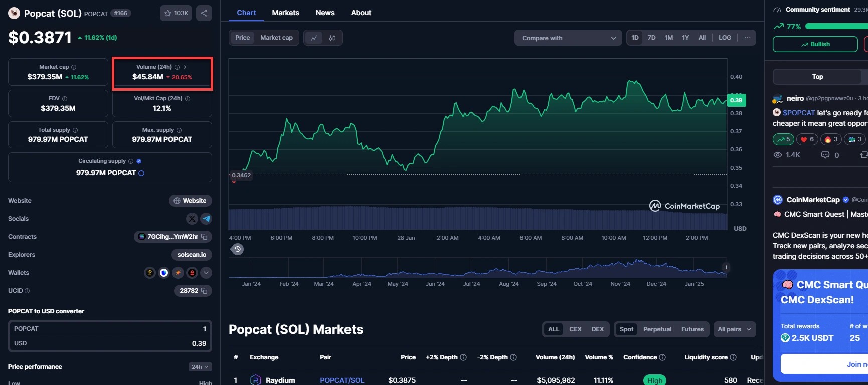Vote Bullish on community sentiment
The width and height of the screenshot is (868, 385).
[815, 44]
